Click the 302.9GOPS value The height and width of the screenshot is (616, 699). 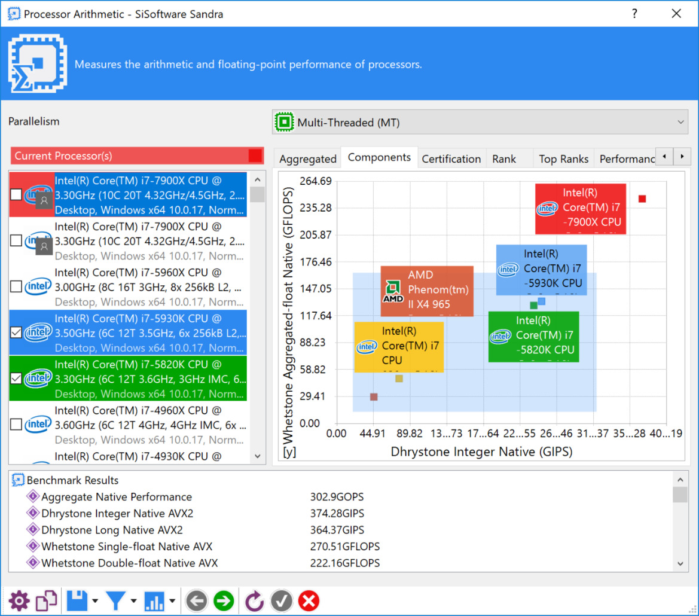[x=337, y=496]
